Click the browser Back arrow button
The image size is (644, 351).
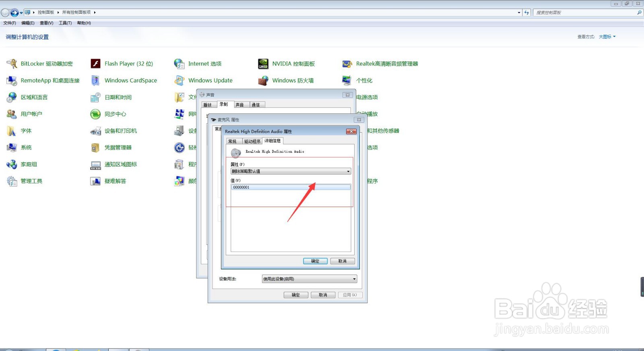(x=5, y=12)
